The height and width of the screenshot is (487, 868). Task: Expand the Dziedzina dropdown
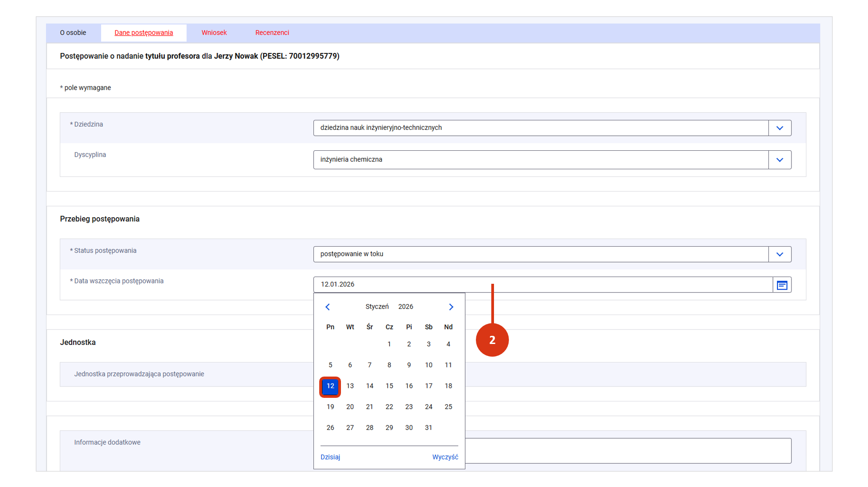(x=779, y=128)
